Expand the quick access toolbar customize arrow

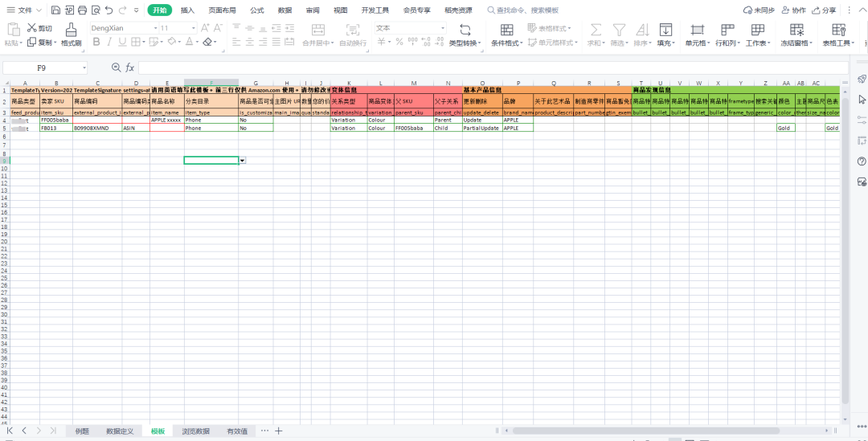[136, 10]
